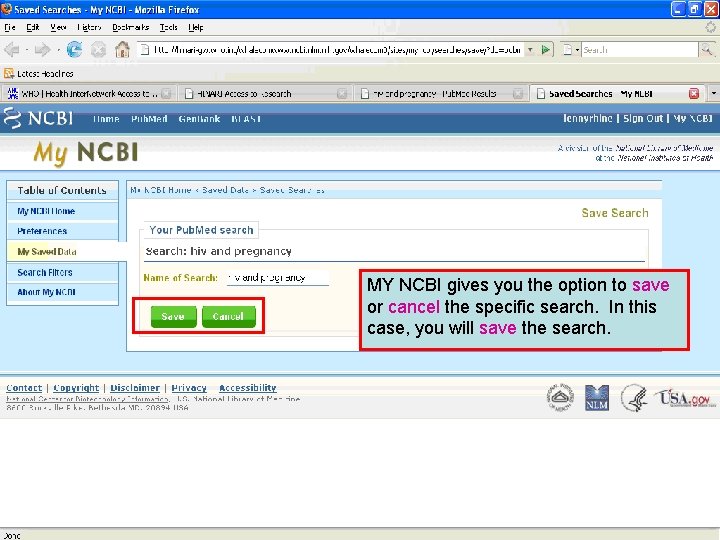Open the address bar history dropdown
720x540 pixels.
530,49
